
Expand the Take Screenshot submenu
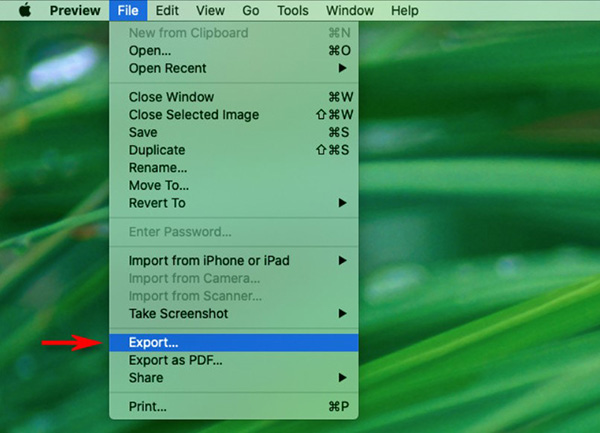(234, 313)
